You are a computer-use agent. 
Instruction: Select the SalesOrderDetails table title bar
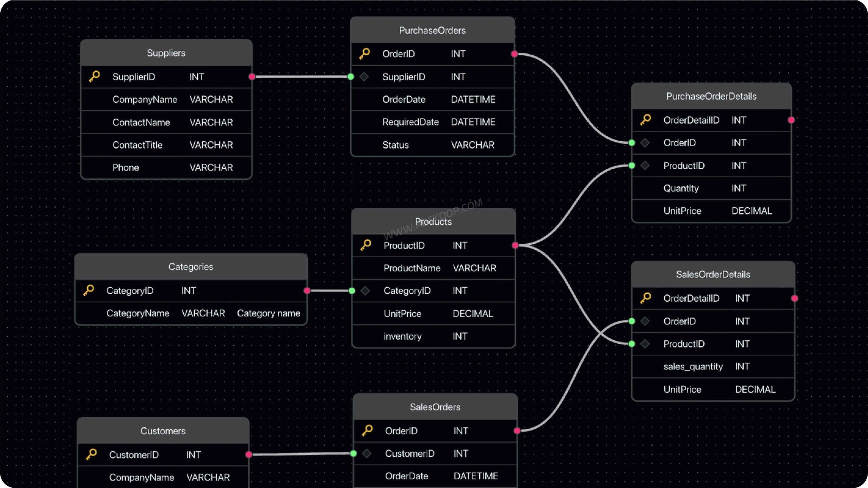point(713,274)
